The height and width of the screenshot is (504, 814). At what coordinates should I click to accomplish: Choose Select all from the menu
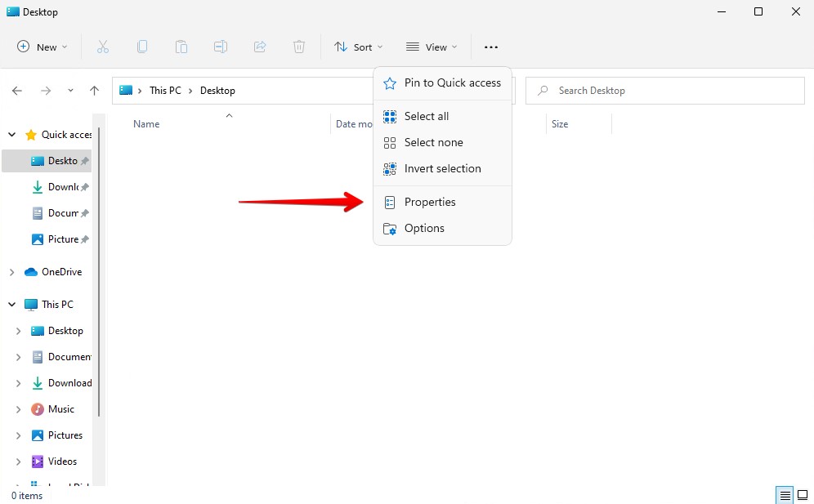426,116
